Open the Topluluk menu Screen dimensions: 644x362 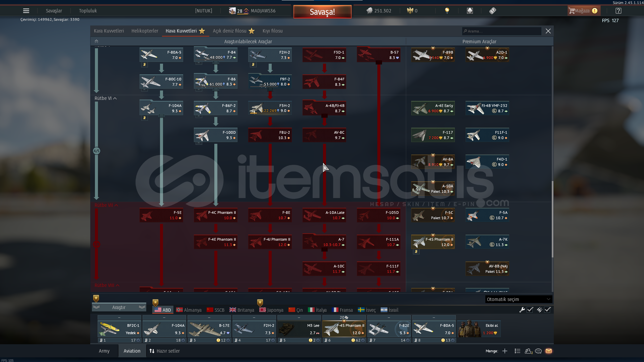88,11
